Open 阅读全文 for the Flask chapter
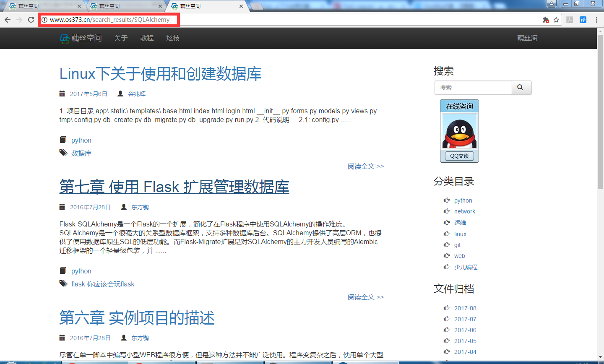The height and width of the screenshot is (364, 604). 365,297
